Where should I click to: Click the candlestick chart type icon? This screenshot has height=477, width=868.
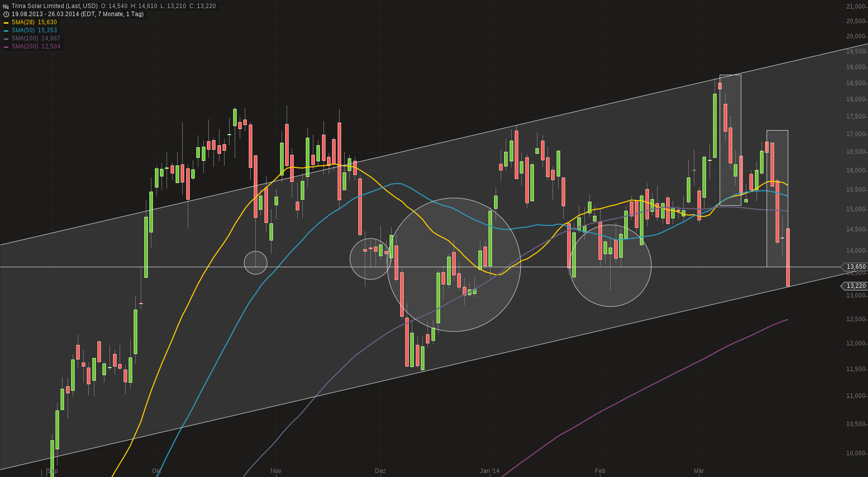point(6,6)
